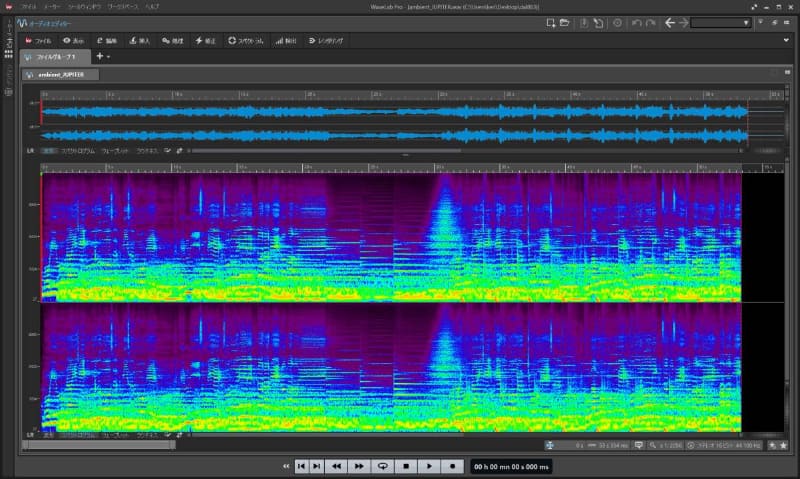Click the rewind transport button

click(x=337, y=466)
